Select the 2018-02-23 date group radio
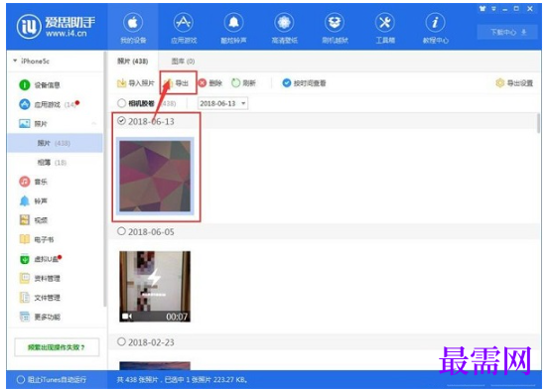The height and width of the screenshot is (392, 550). [121, 341]
